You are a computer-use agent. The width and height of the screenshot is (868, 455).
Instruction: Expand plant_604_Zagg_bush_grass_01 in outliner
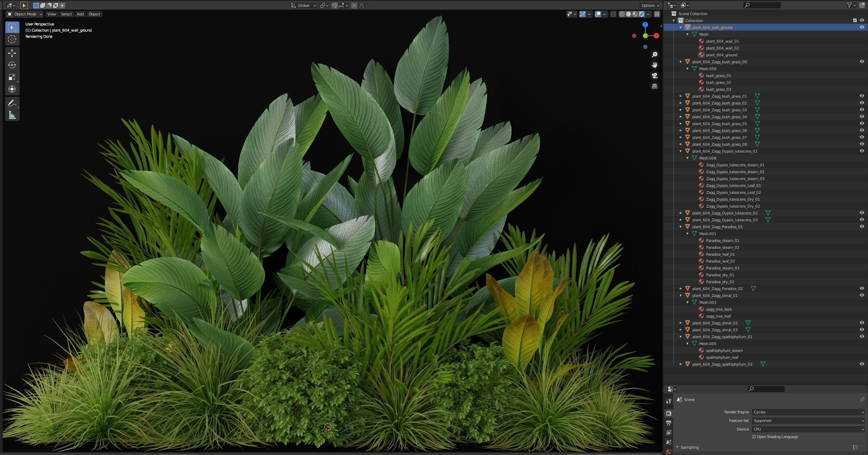[681, 96]
